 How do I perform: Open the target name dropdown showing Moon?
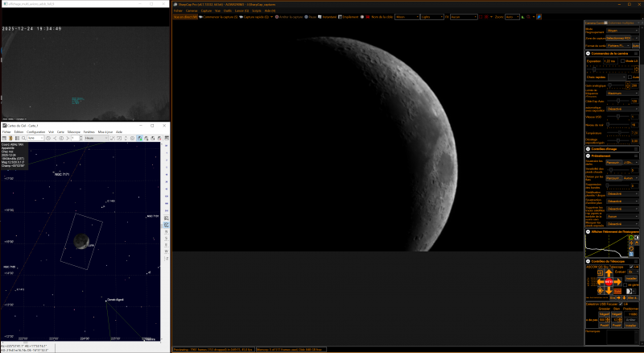point(407,17)
